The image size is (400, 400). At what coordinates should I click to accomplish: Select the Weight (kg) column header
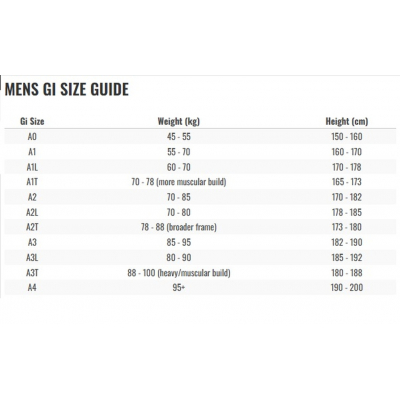pyautogui.click(x=179, y=121)
